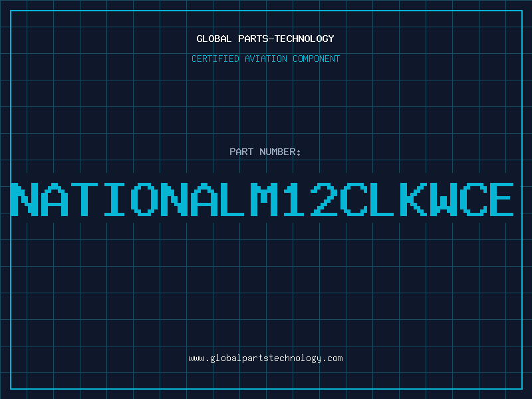Select the word CERTIFIED in the subtitle
532x399 pixels.
coord(216,59)
